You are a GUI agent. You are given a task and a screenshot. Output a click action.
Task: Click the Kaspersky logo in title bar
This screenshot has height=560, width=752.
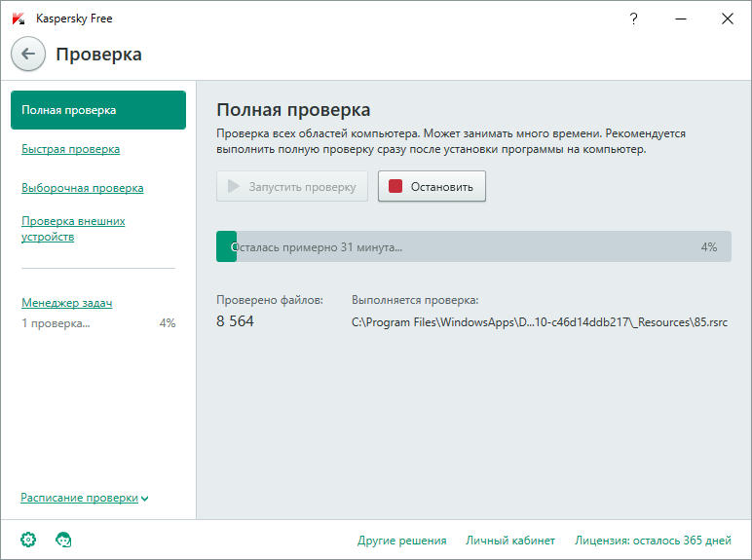click(19, 19)
